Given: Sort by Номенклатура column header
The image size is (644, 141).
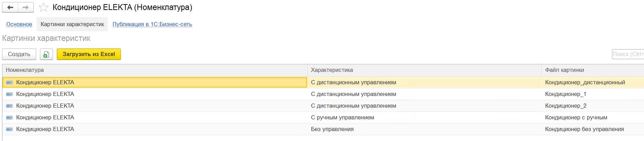Looking at the screenshot, I should pyautogui.click(x=155, y=70).
